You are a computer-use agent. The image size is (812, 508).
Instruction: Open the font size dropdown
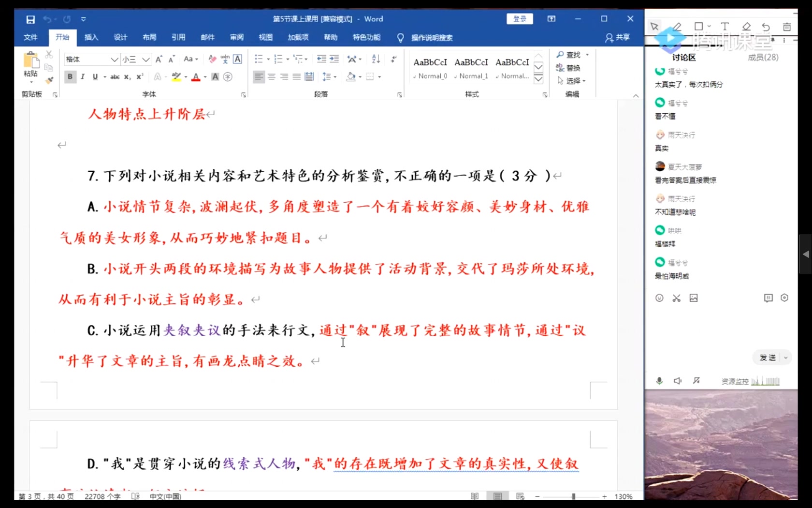pos(146,59)
